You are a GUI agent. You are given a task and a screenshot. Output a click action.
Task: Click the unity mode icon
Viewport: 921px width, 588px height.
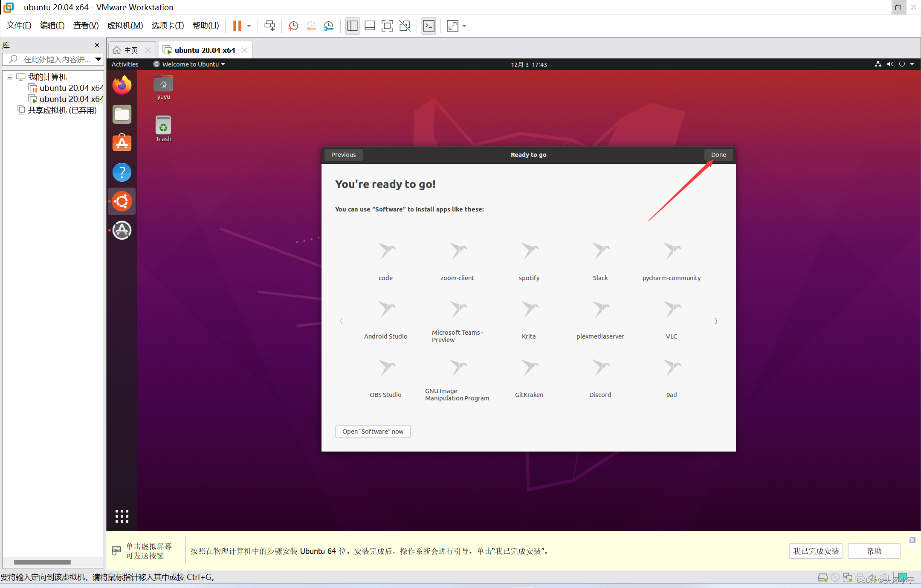click(405, 26)
